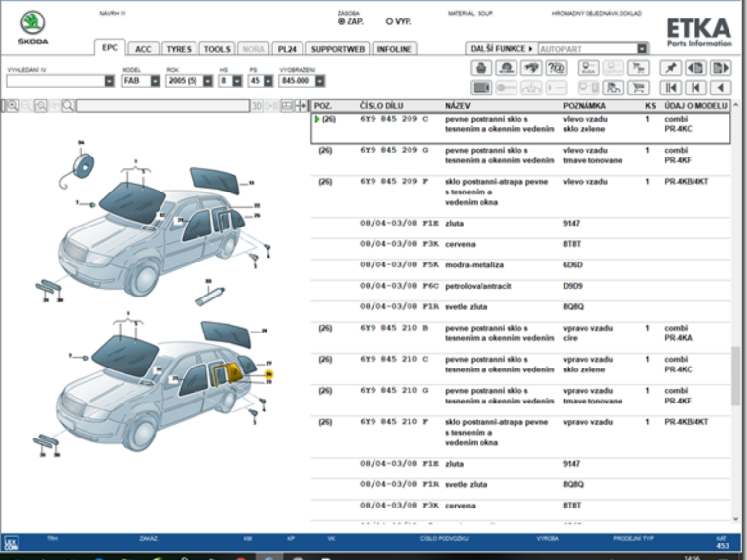
Task: Expand the ROK dropdown showing 2005 (5)
Action: pos(205,82)
